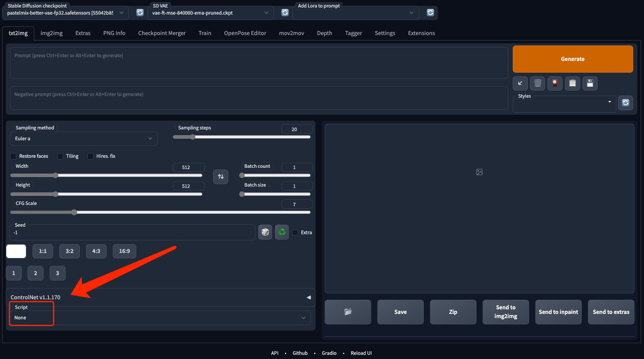Tick the Extra seed checkbox
This screenshot has width=644, height=359.
pos(295,233)
